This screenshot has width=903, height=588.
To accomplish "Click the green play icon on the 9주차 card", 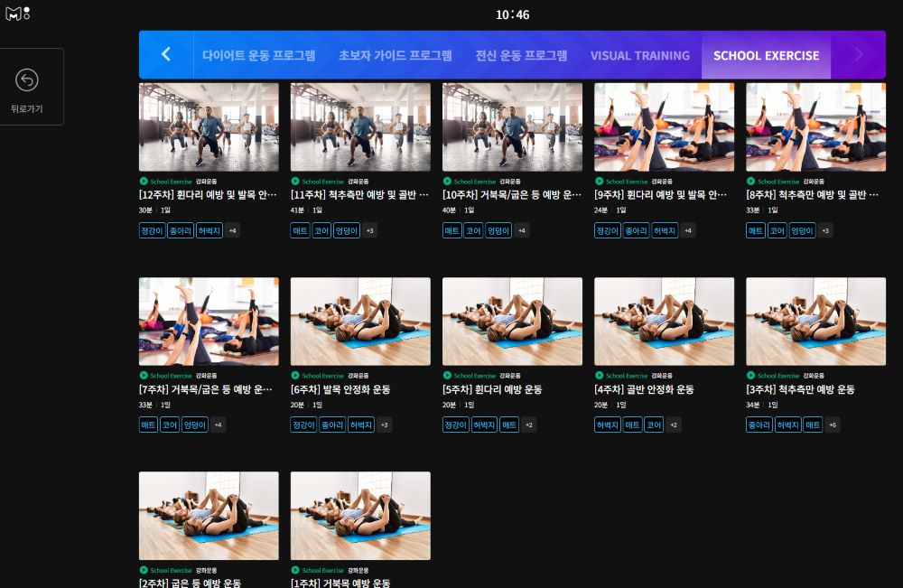I will [599, 181].
